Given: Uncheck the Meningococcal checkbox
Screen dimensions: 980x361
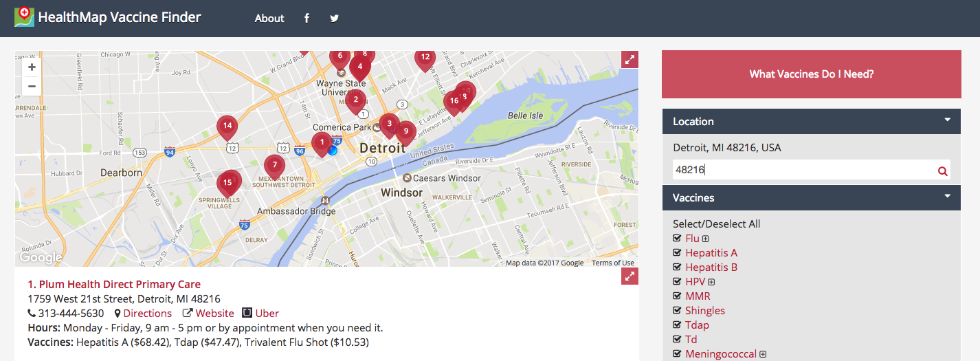Looking at the screenshot, I should coord(678,354).
